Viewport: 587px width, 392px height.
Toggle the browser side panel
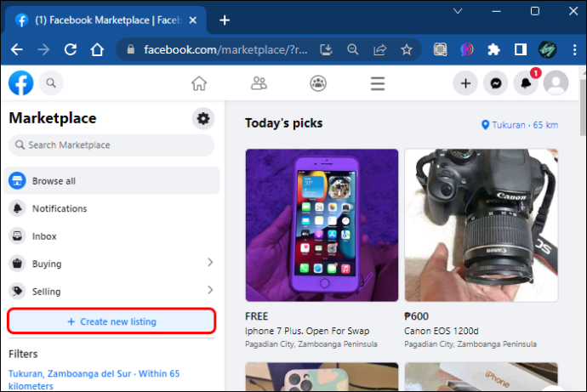pos(521,49)
